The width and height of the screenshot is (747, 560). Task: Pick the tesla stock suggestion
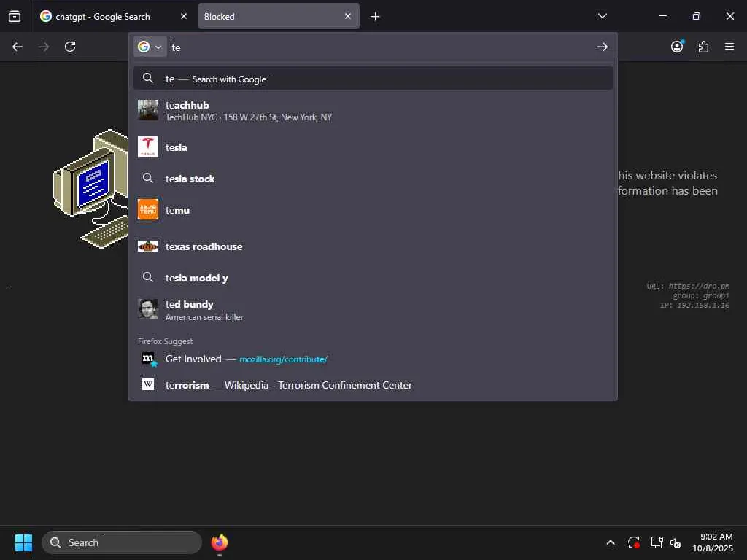pos(373,179)
